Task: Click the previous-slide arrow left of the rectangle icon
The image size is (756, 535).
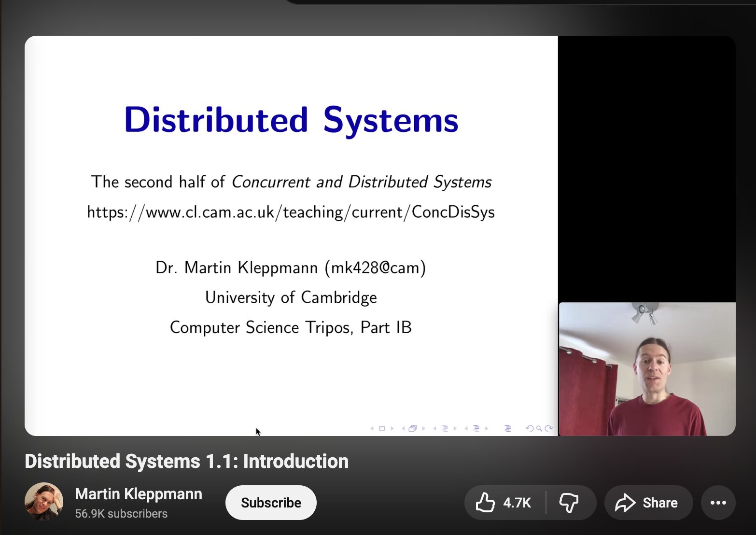Action: (x=372, y=428)
